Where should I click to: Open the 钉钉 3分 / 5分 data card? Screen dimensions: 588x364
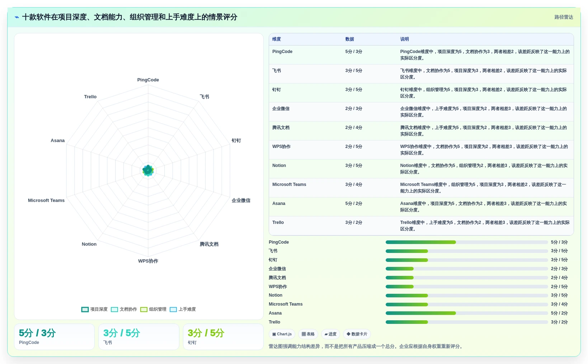click(223, 337)
